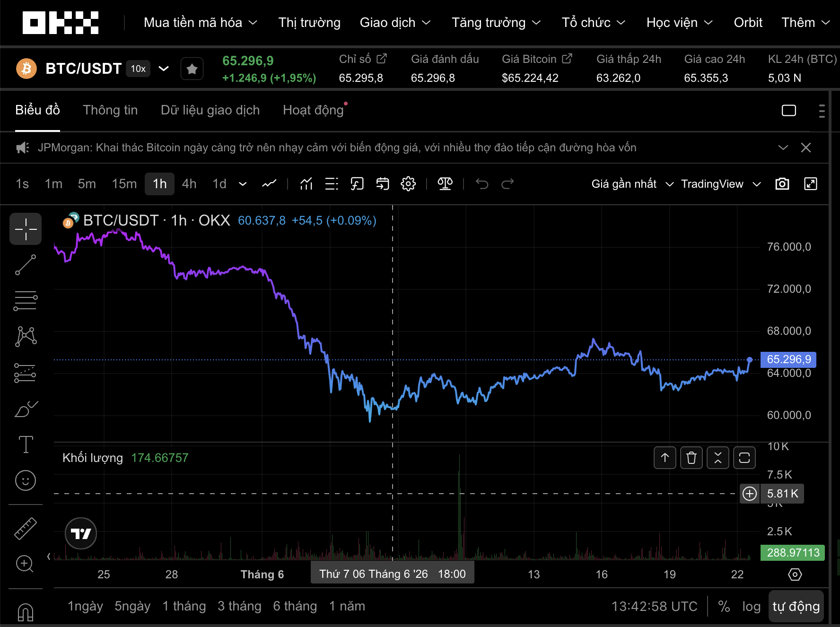Click the compare scales icon
Screen dimensions: 840x627
click(x=445, y=184)
